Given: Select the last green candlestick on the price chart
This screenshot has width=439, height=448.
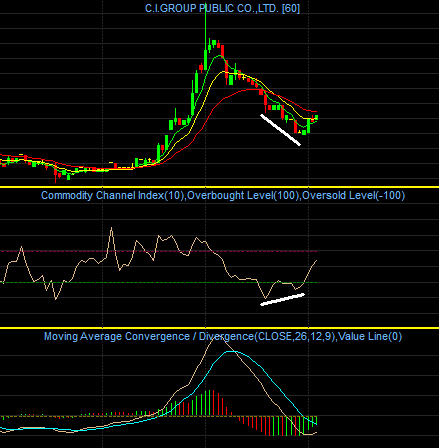Looking at the screenshot, I should click(x=316, y=118).
